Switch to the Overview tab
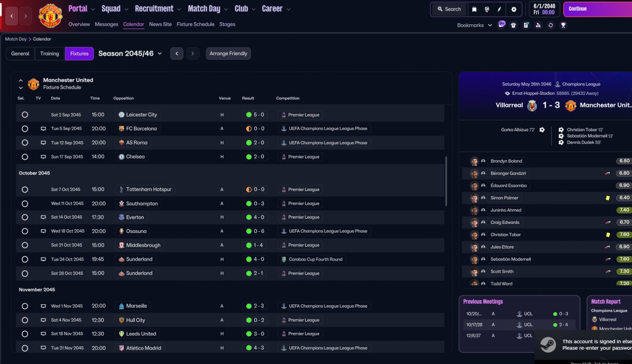 (x=79, y=24)
